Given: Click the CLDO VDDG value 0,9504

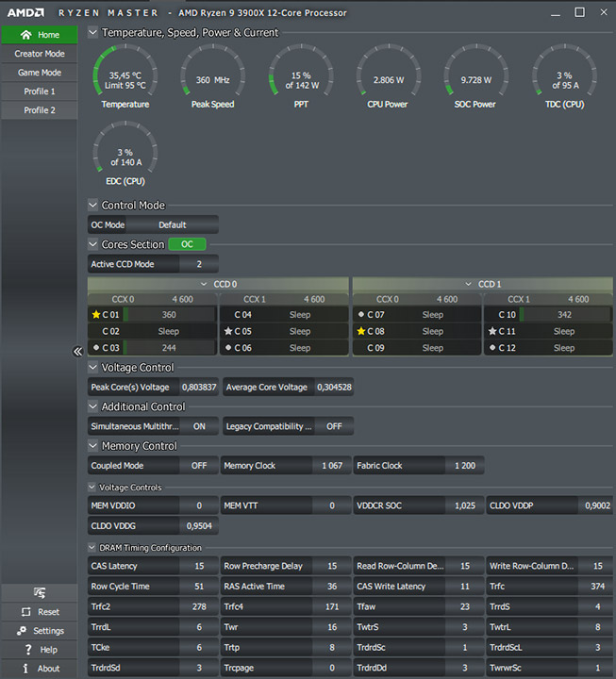Looking at the screenshot, I should [199, 526].
